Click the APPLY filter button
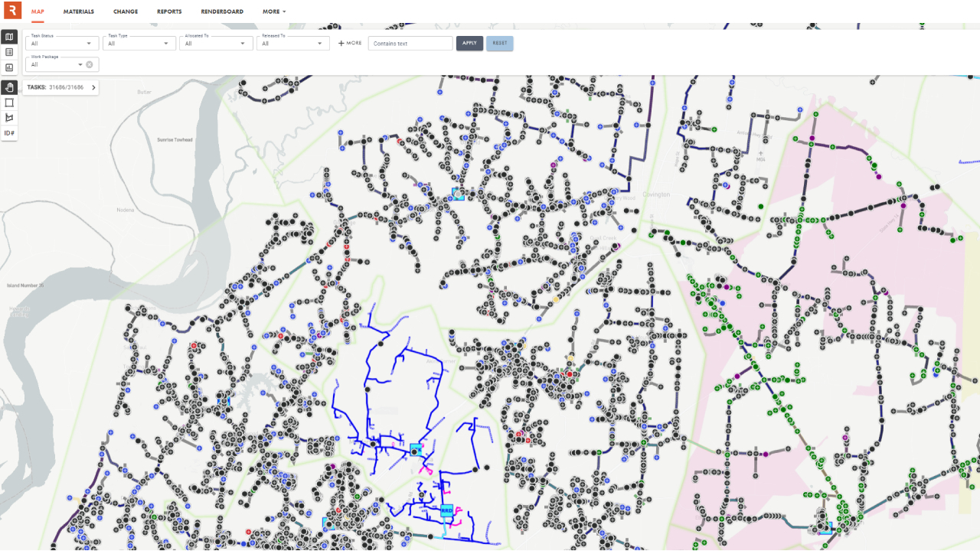 (469, 43)
